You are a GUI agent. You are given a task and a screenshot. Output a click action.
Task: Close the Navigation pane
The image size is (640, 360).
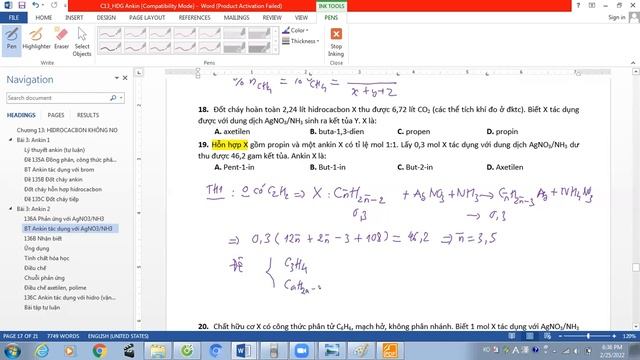(x=125, y=78)
